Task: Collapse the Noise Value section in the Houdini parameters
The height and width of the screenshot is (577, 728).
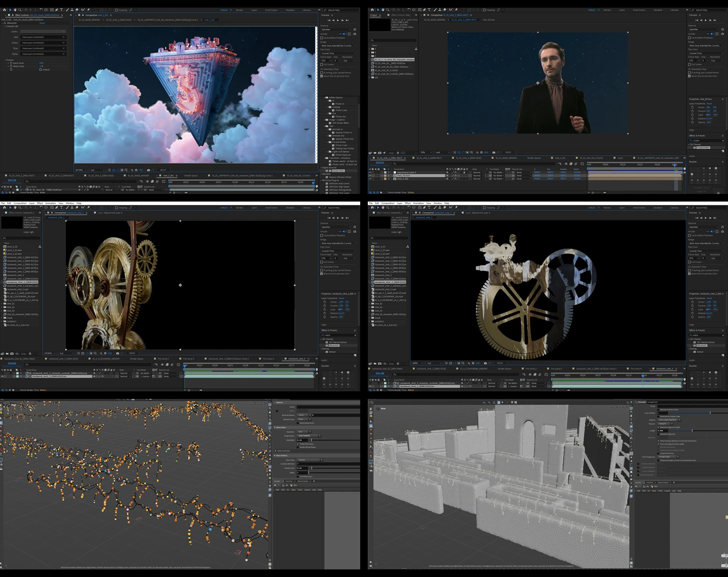Action: coord(275,427)
